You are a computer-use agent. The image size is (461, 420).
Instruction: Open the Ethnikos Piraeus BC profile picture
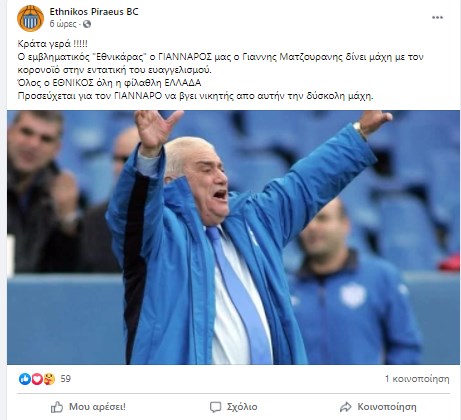pyautogui.click(x=30, y=19)
